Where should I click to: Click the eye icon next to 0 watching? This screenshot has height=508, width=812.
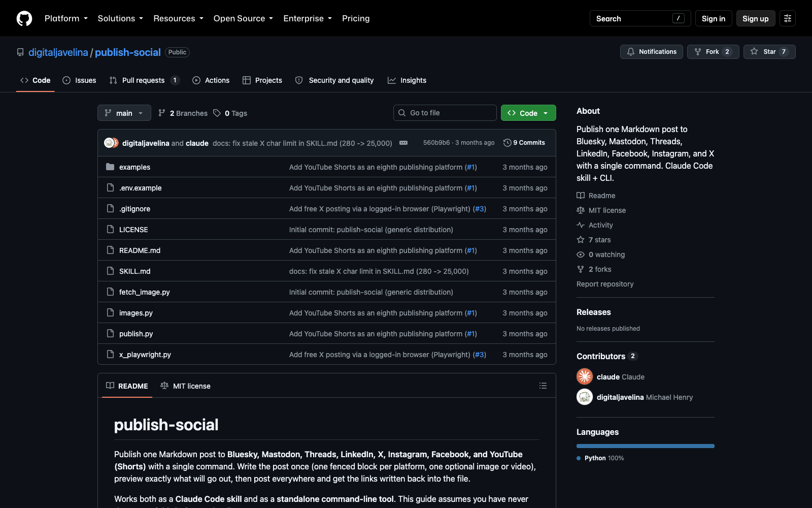pos(581,255)
